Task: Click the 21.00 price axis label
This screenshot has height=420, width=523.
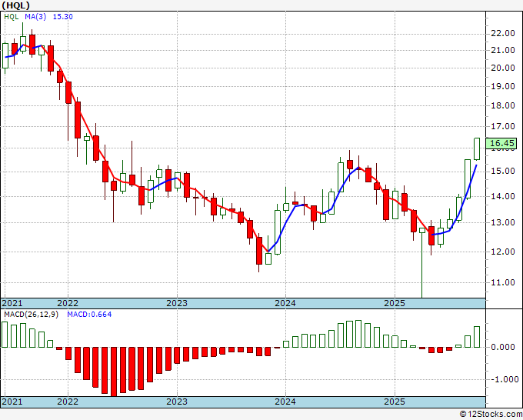Action: pos(503,51)
